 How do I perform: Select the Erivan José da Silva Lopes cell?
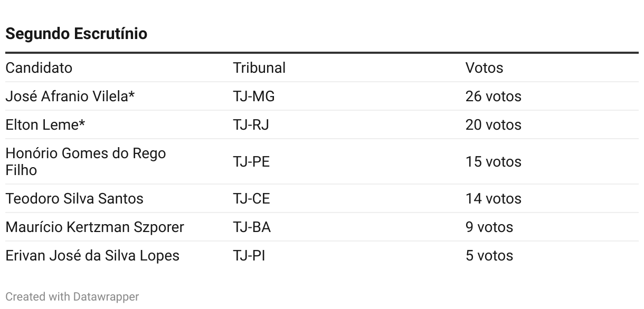point(92,256)
